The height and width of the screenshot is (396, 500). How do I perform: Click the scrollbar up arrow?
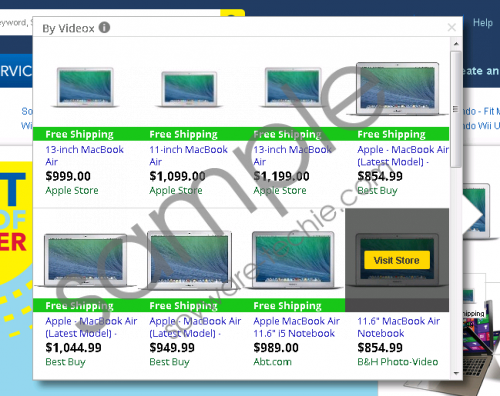click(x=456, y=44)
